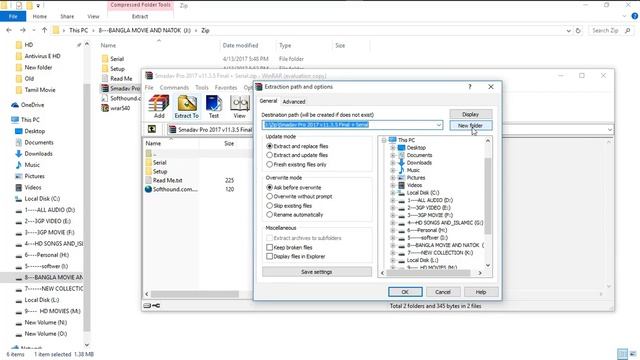Click the help question mark in extraction dialog
The height and width of the screenshot is (360, 640).
(x=470, y=87)
